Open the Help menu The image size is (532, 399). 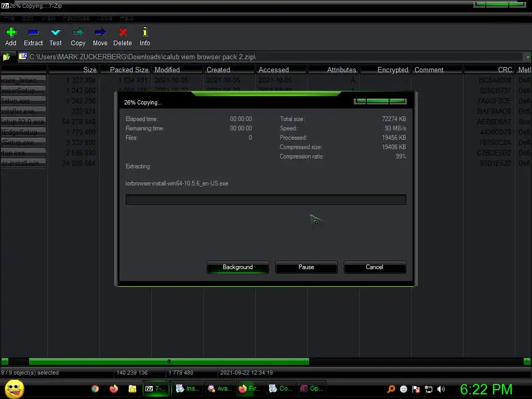point(127,18)
